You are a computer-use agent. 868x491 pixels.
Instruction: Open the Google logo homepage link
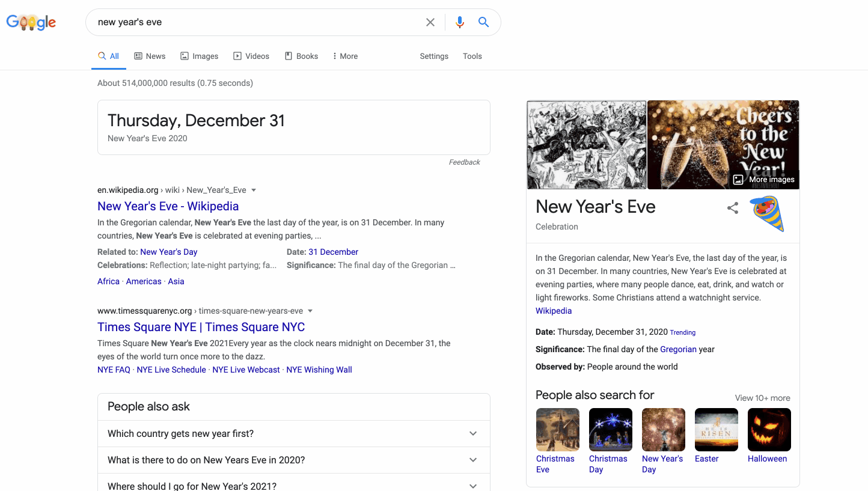(31, 22)
